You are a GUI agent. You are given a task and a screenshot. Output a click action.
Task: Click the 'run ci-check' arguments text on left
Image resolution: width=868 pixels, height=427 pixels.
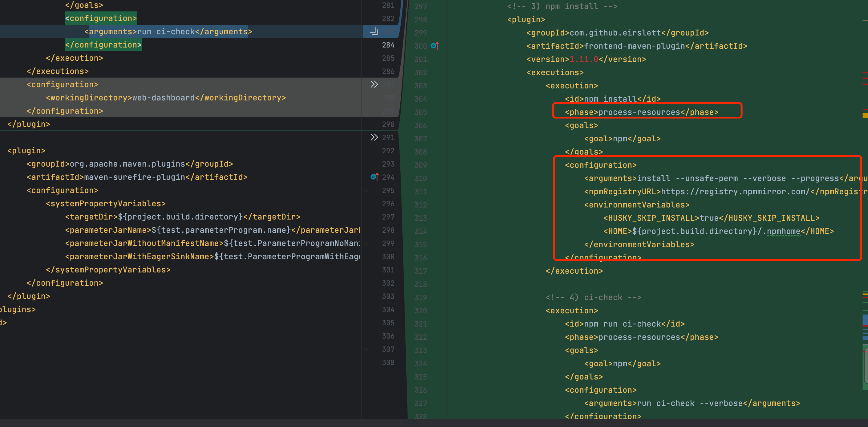166,32
